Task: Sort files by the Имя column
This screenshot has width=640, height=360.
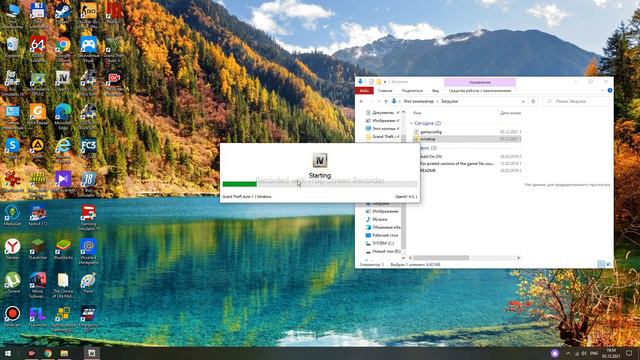Action: click(x=417, y=113)
